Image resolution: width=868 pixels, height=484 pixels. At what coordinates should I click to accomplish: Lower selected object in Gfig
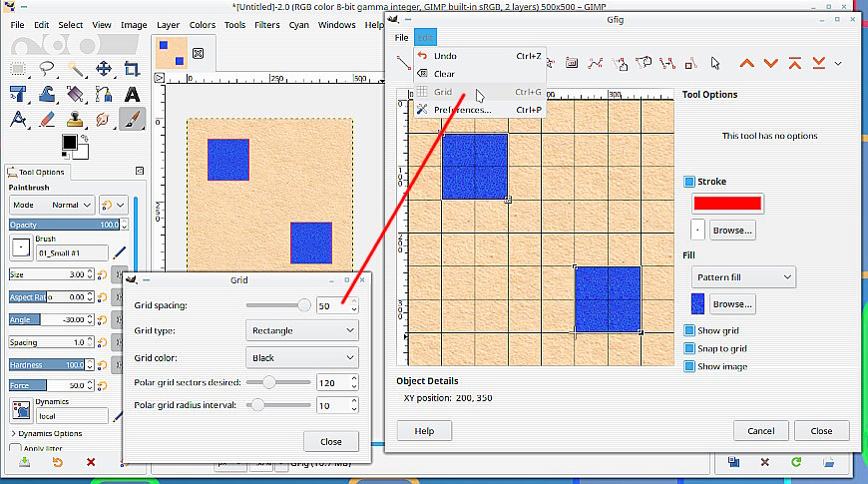click(770, 63)
